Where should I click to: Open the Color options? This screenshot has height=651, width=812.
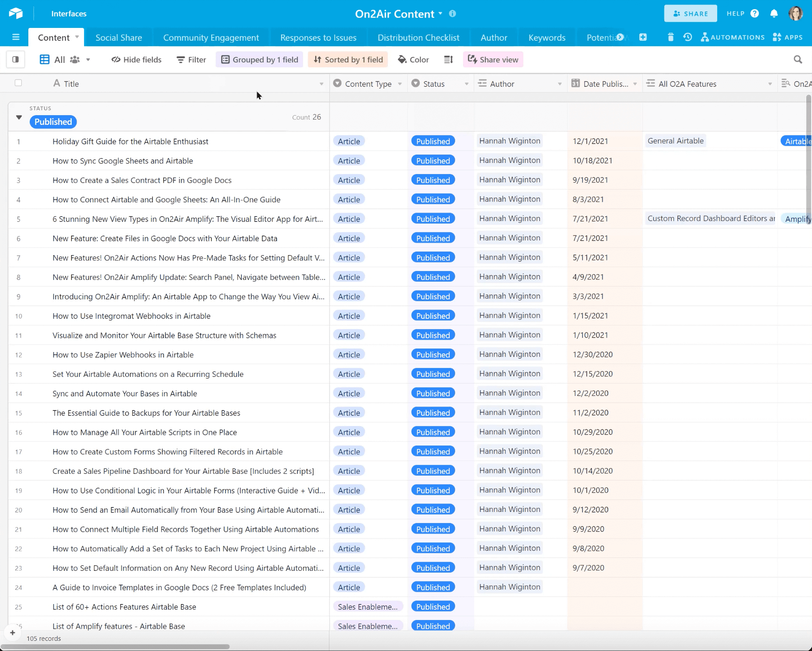414,59
